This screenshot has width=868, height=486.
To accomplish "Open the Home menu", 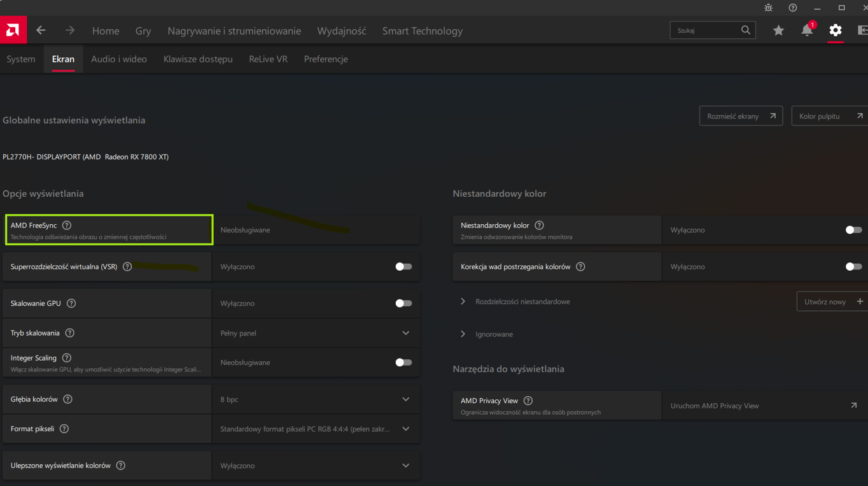I will click(x=106, y=31).
